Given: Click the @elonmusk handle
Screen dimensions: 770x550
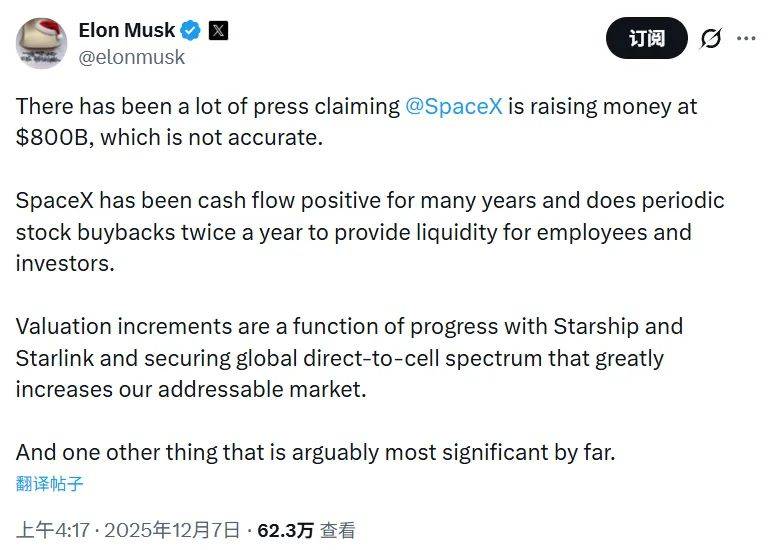Looking at the screenshot, I should tap(131, 57).
